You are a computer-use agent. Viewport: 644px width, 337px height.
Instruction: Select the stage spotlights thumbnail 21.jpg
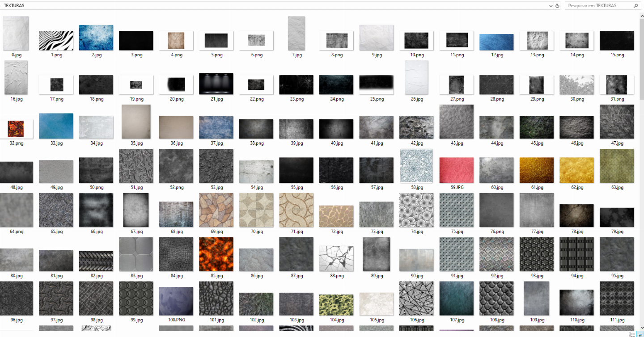pos(216,84)
